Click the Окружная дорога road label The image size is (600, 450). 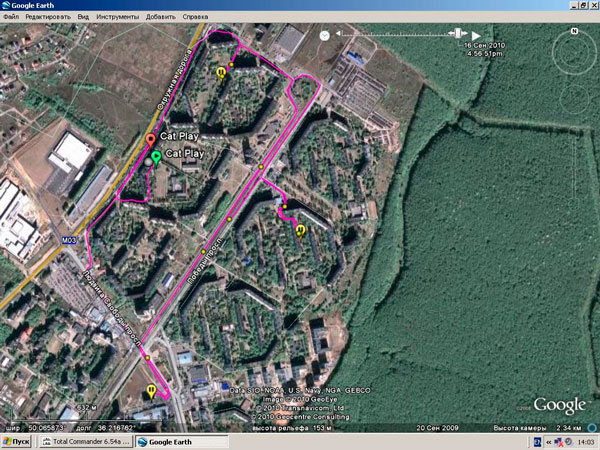174,80
